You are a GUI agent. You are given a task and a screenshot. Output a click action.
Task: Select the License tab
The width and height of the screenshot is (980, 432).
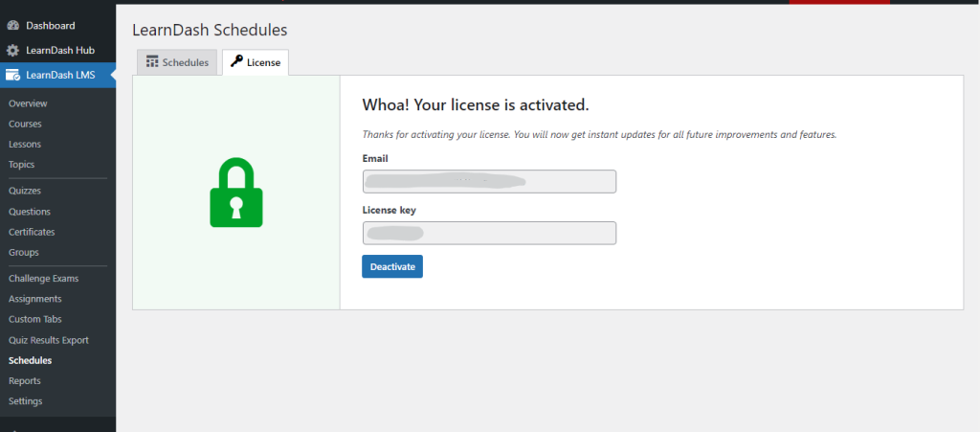coord(256,62)
